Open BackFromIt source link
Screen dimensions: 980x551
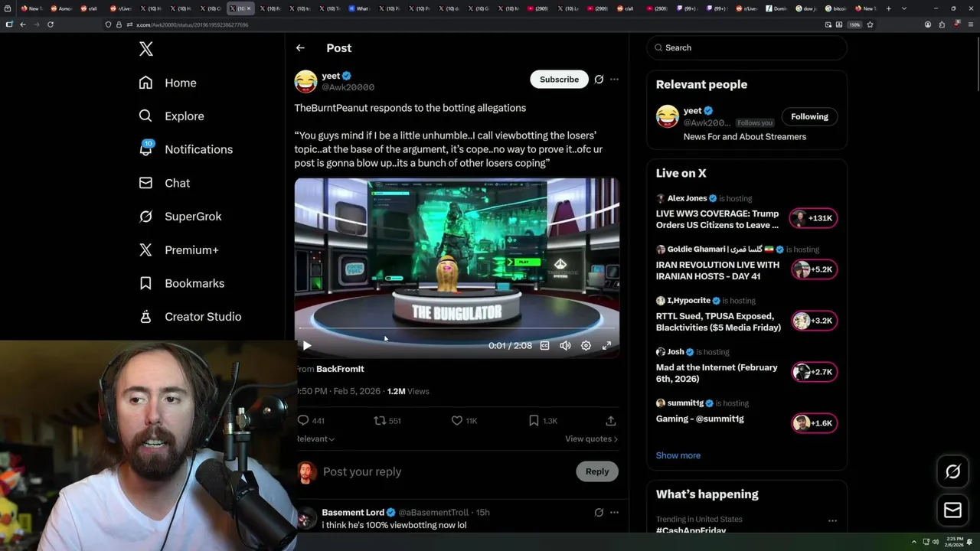tap(340, 369)
